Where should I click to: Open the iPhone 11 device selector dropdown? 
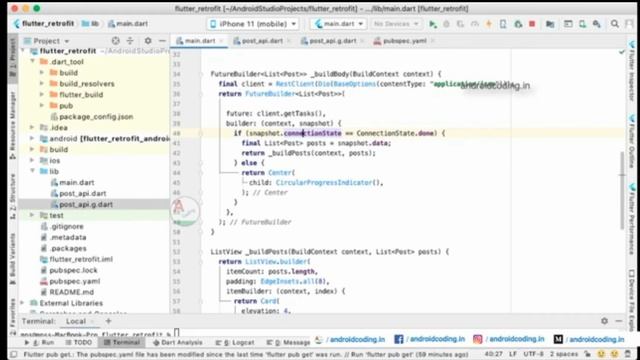click(x=253, y=24)
